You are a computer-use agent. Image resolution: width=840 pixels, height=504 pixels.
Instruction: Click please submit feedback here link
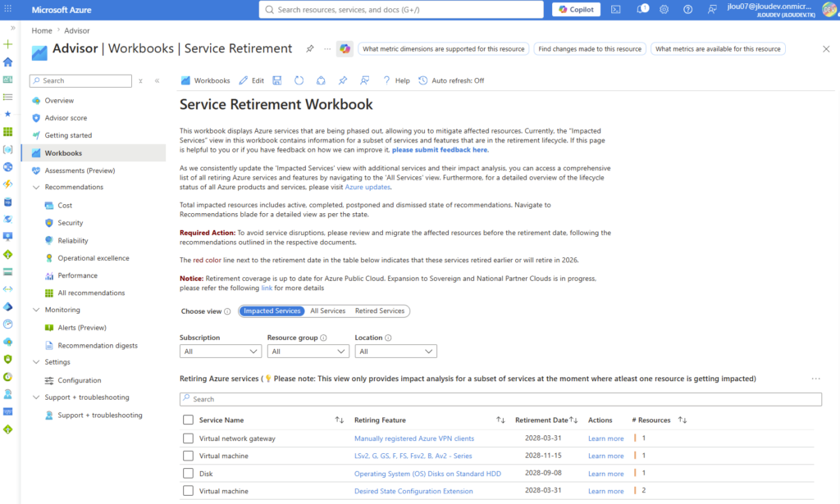pyautogui.click(x=440, y=150)
